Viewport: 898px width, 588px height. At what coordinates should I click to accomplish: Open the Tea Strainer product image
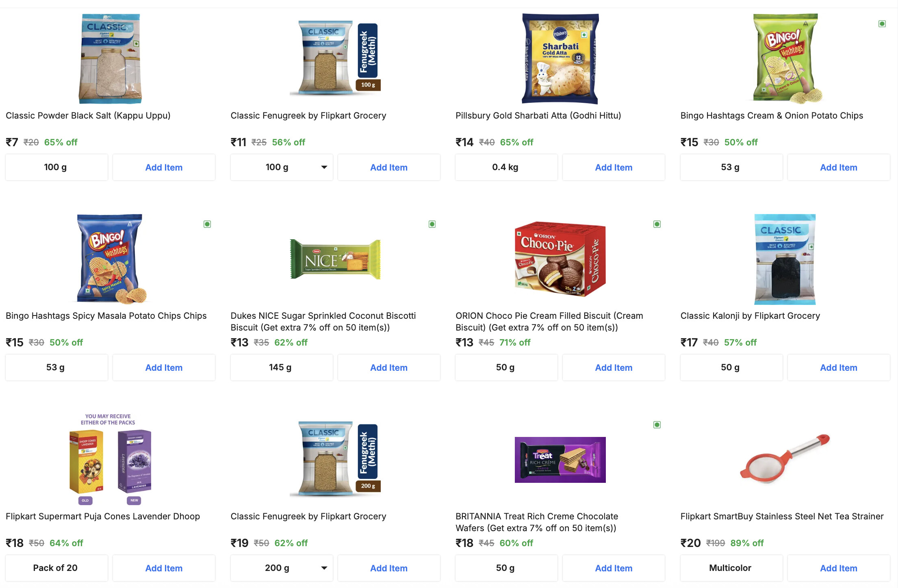click(785, 460)
